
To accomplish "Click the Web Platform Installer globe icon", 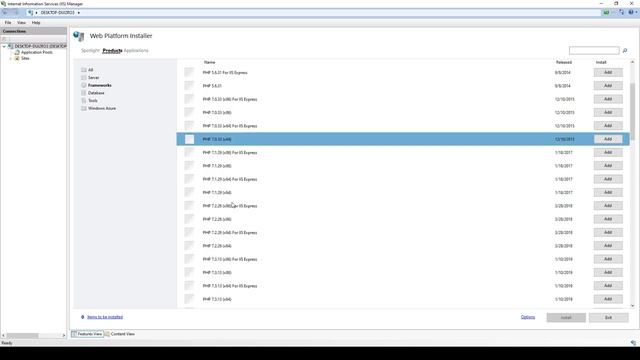I will coord(78,36).
